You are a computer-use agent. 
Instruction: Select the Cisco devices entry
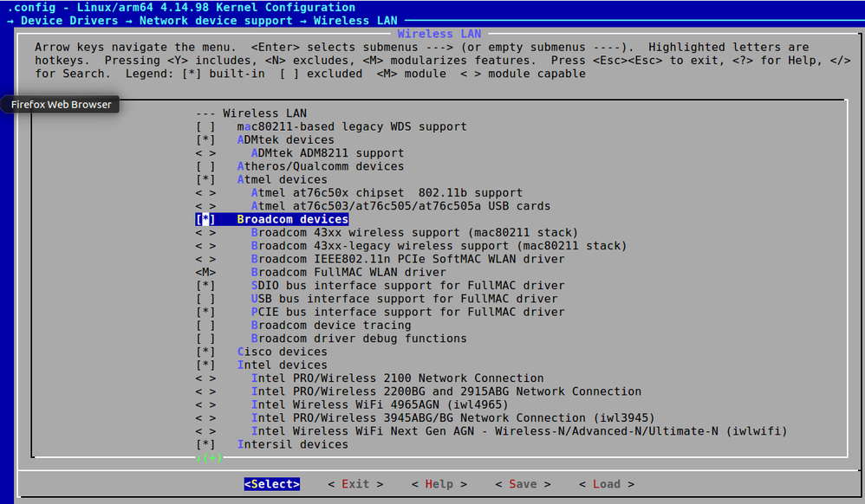283,352
